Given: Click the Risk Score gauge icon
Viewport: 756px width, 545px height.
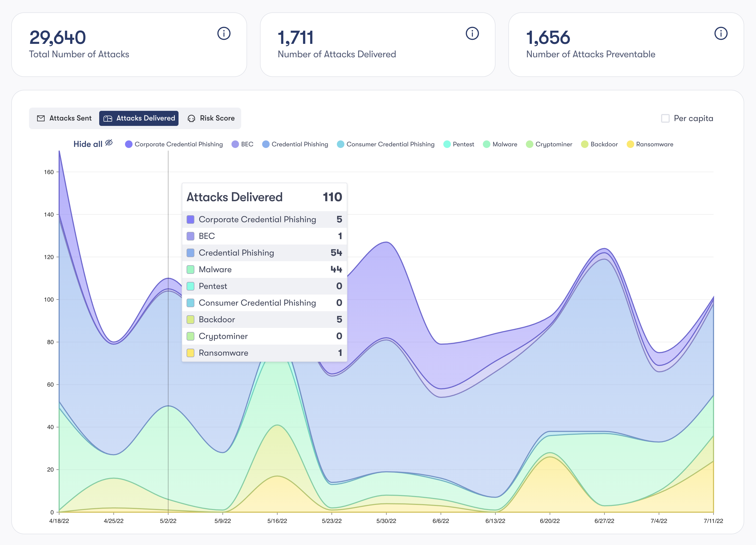Looking at the screenshot, I should [191, 118].
